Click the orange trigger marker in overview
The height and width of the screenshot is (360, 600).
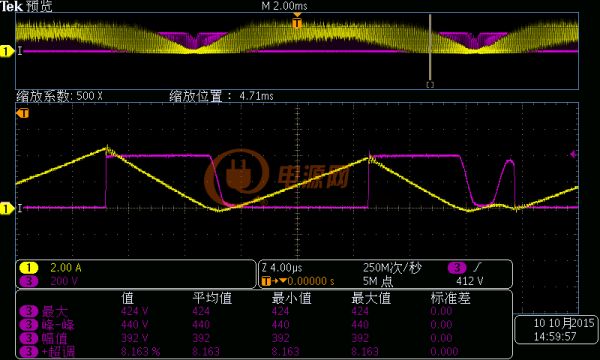tap(297, 23)
